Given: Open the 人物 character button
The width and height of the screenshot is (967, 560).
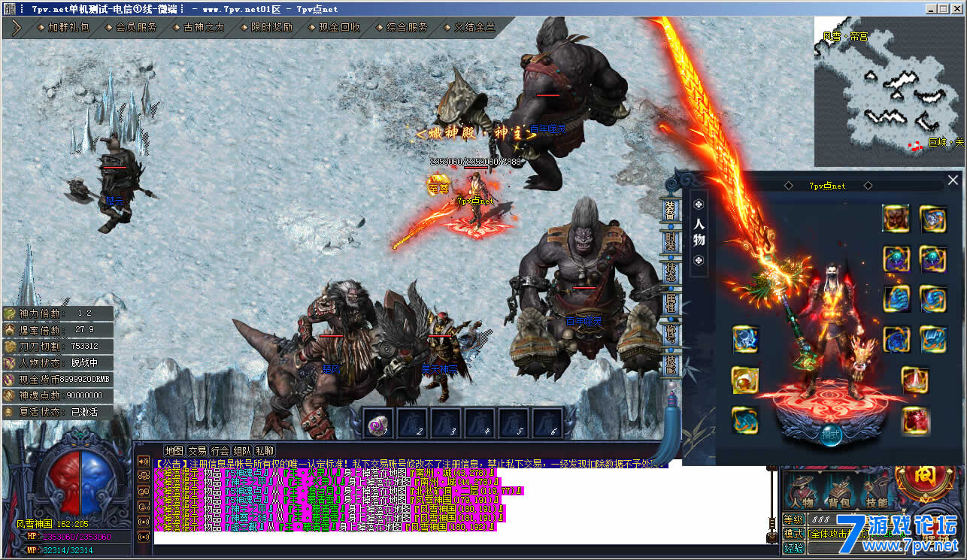Looking at the screenshot, I should 802,490.
